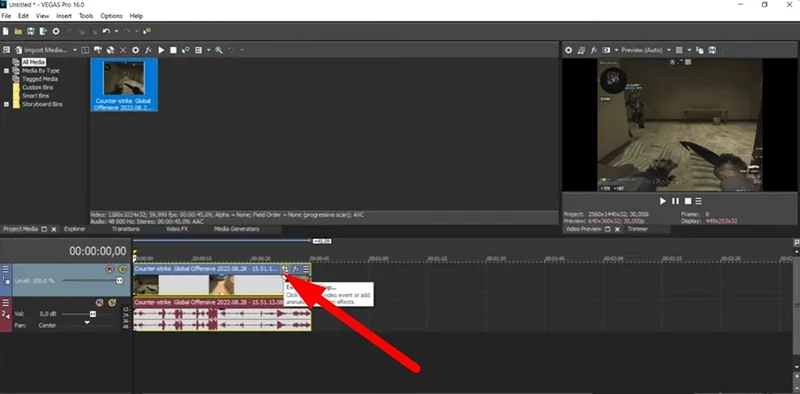Select the All Media tree item

(x=34, y=62)
